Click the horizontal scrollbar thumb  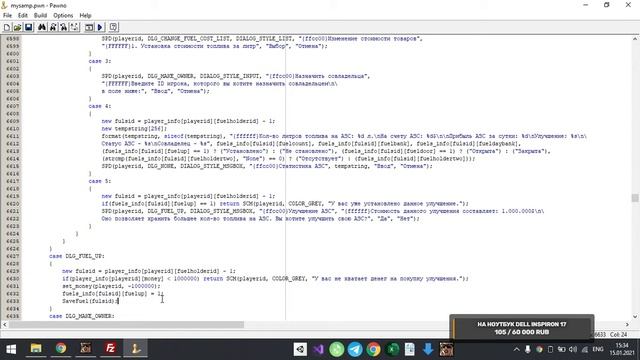(126, 324)
